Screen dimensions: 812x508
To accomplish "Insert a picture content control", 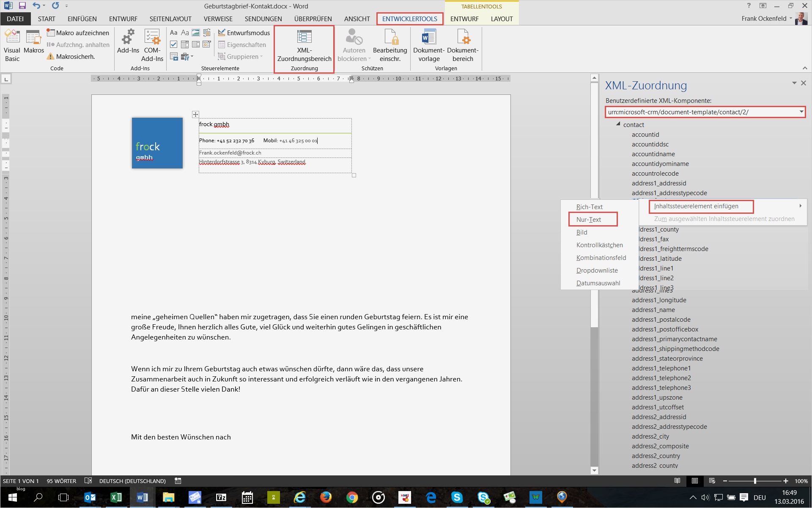I will pos(196,33).
